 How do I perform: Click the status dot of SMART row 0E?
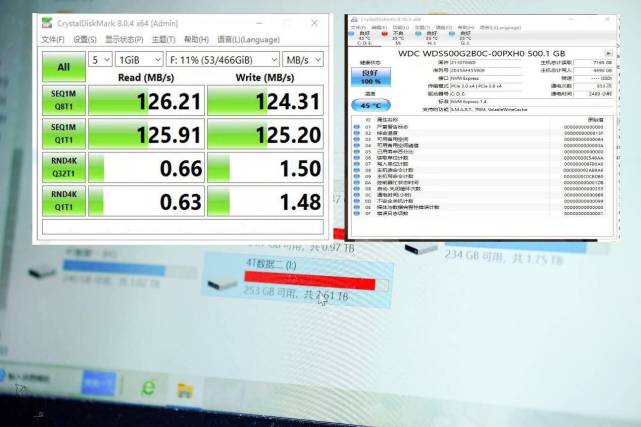(x=357, y=207)
